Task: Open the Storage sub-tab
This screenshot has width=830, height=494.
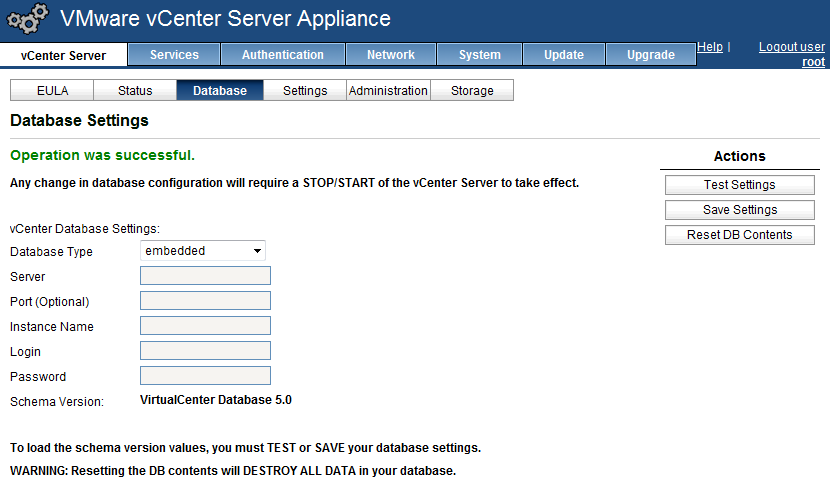Action: tap(472, 91)
